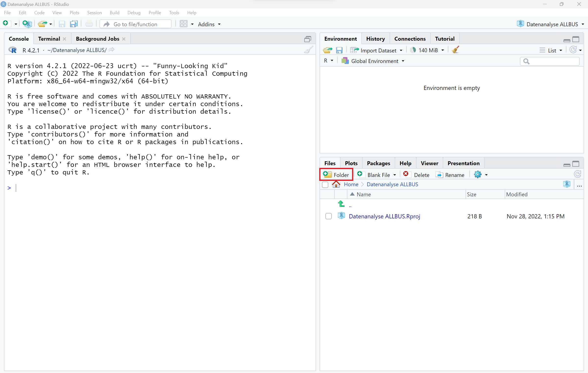Open the Session menu

94,12
